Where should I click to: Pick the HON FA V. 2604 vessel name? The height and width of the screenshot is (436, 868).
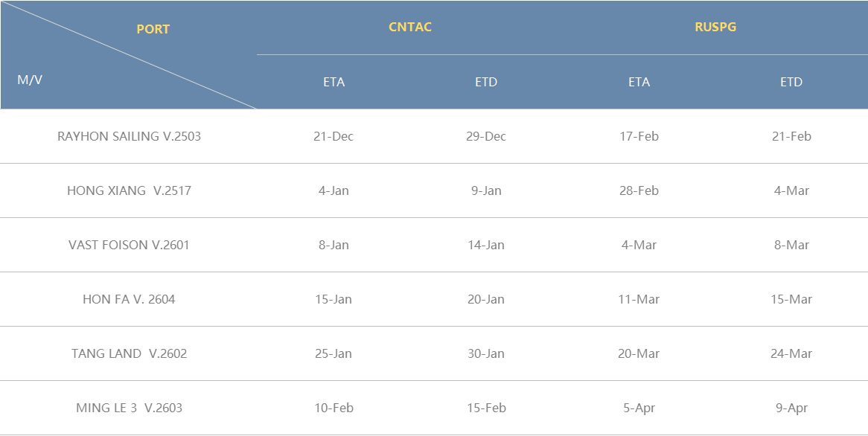[129, 299]
